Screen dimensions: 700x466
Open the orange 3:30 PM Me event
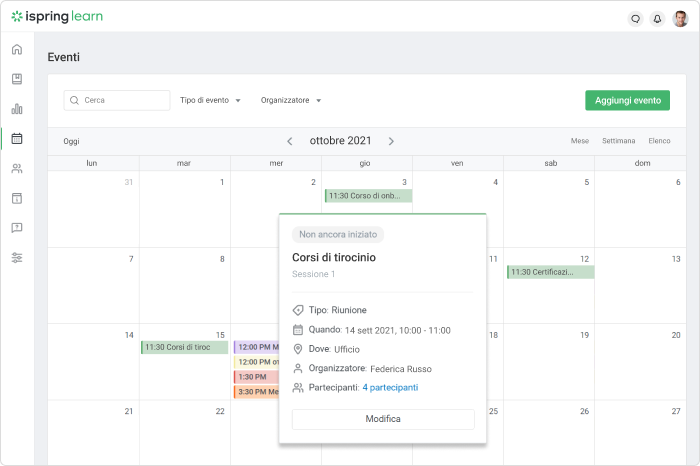[x=256, y=392]
